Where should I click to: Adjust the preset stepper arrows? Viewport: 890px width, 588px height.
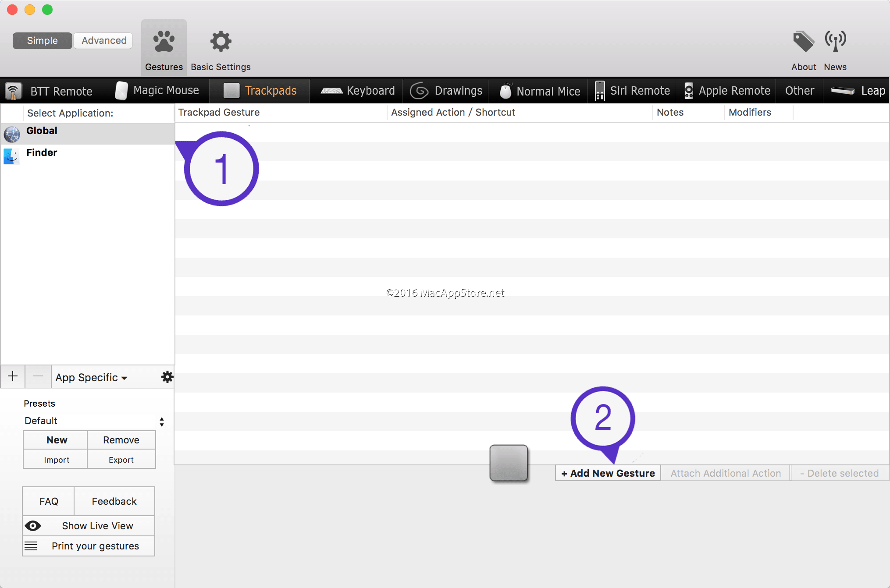coord(161,421)
